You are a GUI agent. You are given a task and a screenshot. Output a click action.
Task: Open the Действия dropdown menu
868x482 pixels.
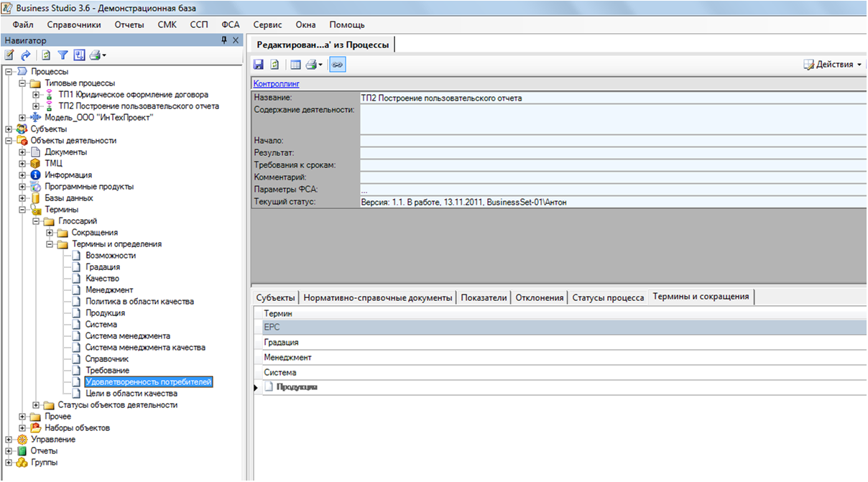(x=833, y=65)
